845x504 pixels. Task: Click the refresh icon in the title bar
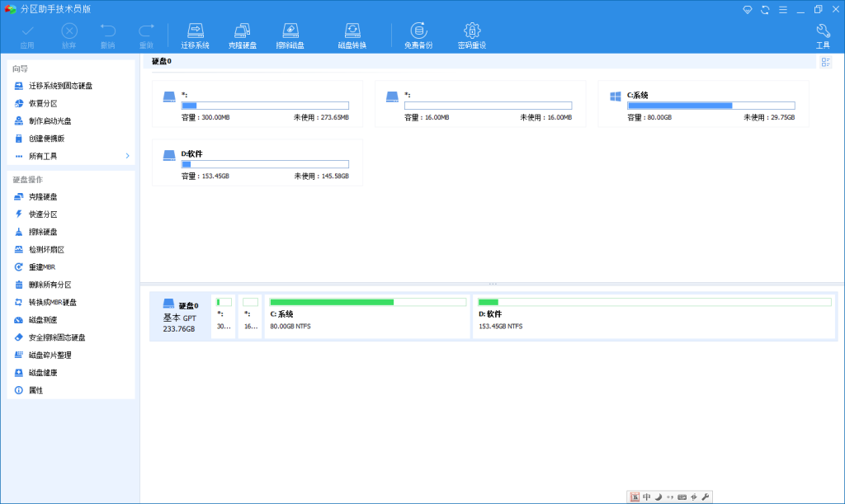tap(765, 9)
